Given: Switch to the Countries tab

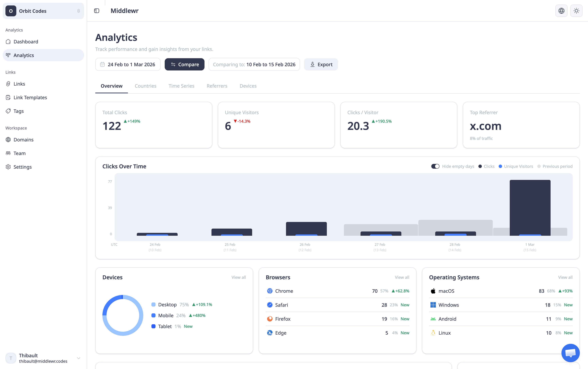Looking at the screenshot, I should 145,86.
